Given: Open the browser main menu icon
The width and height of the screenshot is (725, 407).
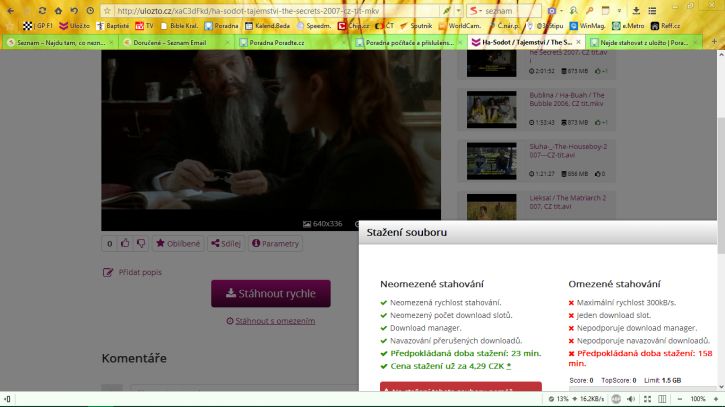Looking at the screenshot, I should pyautogui.click(x=652, y=11).
